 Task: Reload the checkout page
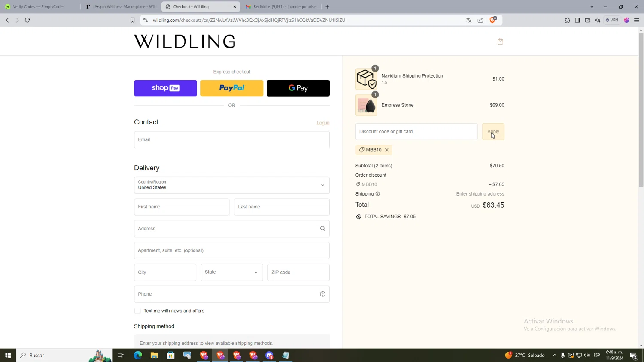point(27,20)
